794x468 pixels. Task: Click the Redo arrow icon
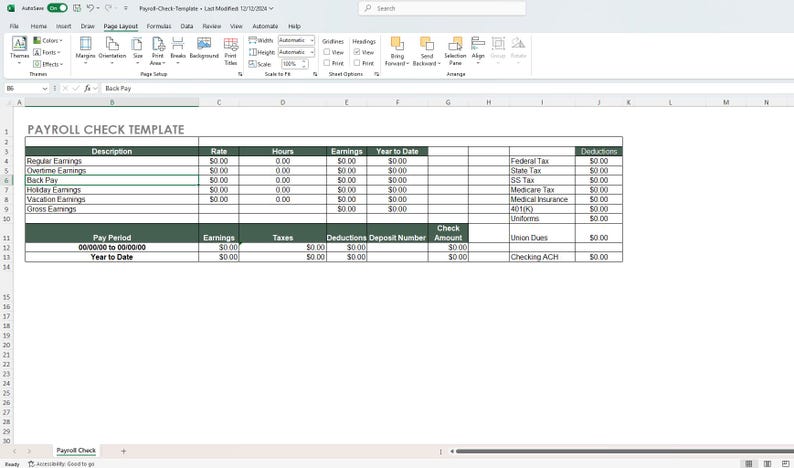click(x=108, y=8)
